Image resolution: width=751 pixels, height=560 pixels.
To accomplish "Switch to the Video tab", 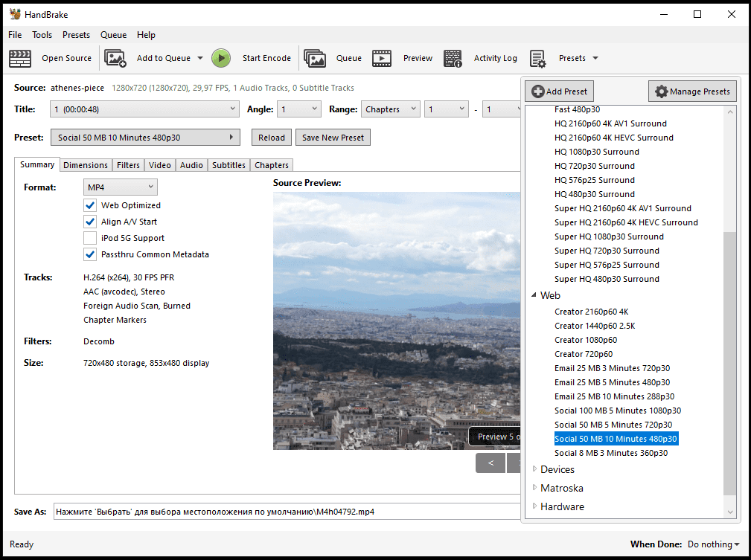I will (159, 165).
